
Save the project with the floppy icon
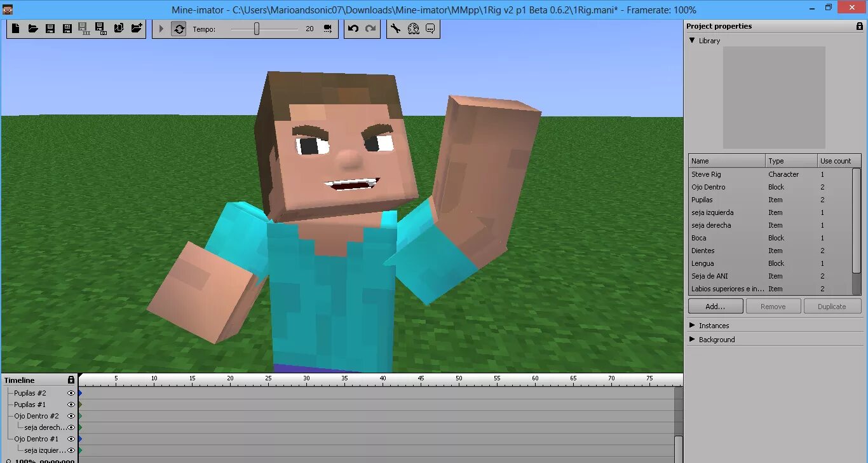click(x=50, y=29)
